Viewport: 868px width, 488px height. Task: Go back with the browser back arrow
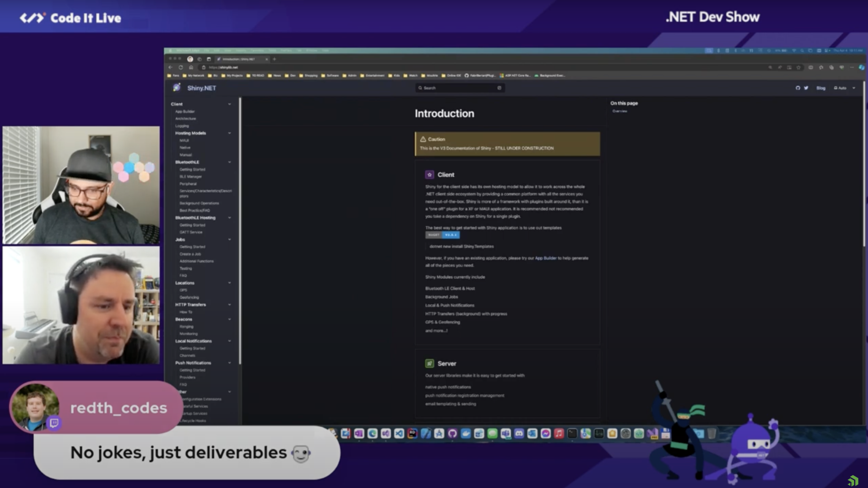pyautogui.click(x=171, y=67)
